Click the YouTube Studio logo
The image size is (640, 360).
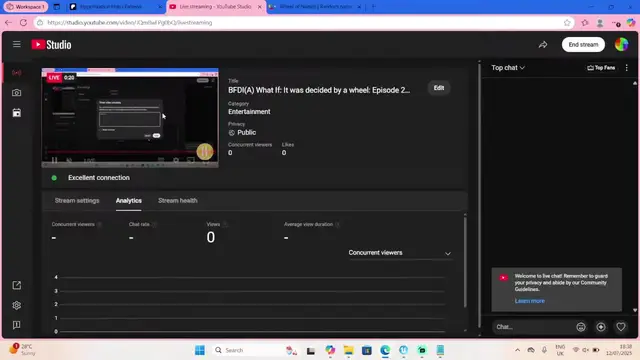[51, 44]
